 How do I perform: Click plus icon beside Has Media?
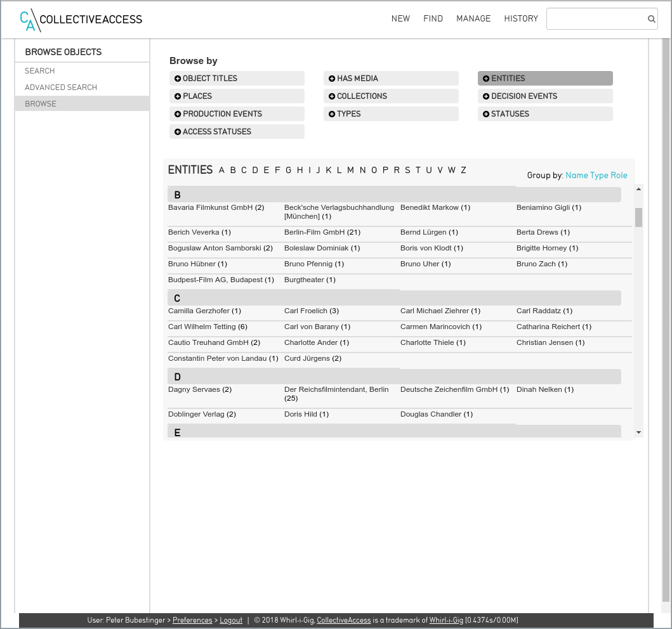pos(332,79)
